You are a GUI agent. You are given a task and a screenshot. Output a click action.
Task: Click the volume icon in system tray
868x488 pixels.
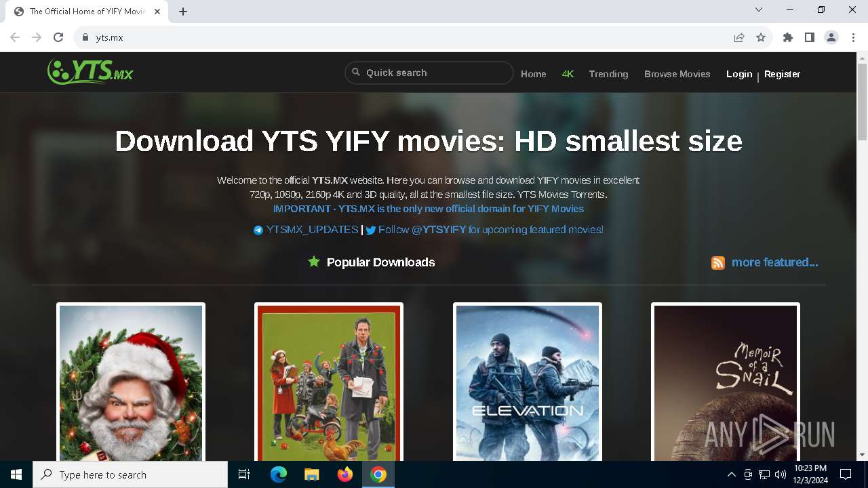pyautogui.click(x=781, y=474)
